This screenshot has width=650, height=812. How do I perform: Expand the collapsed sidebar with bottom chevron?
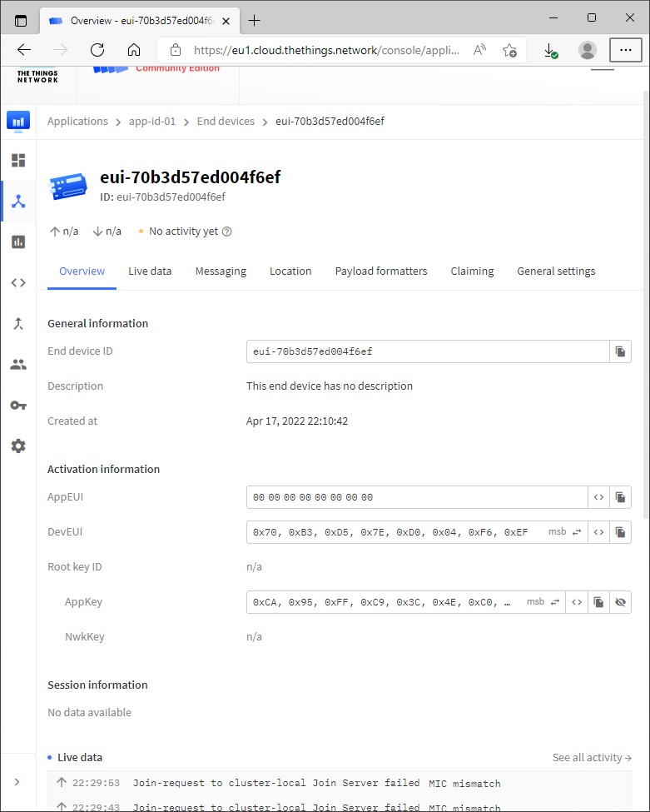(18, 782)
